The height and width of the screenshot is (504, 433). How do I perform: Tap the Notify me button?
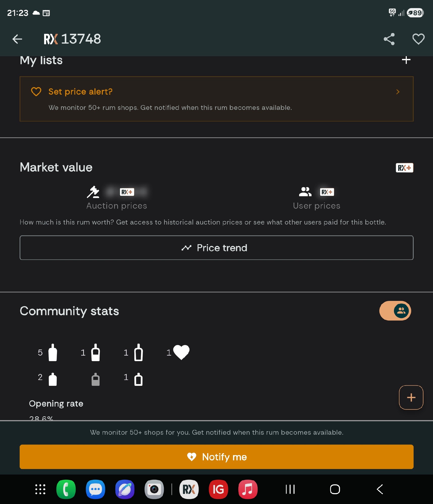[x=216, y=457]
